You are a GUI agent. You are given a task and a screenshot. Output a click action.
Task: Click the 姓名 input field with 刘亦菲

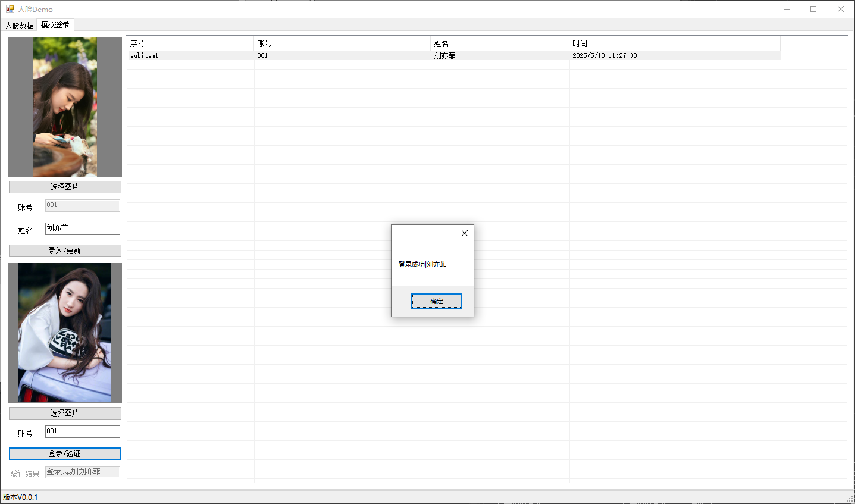[x=83, y=228]
